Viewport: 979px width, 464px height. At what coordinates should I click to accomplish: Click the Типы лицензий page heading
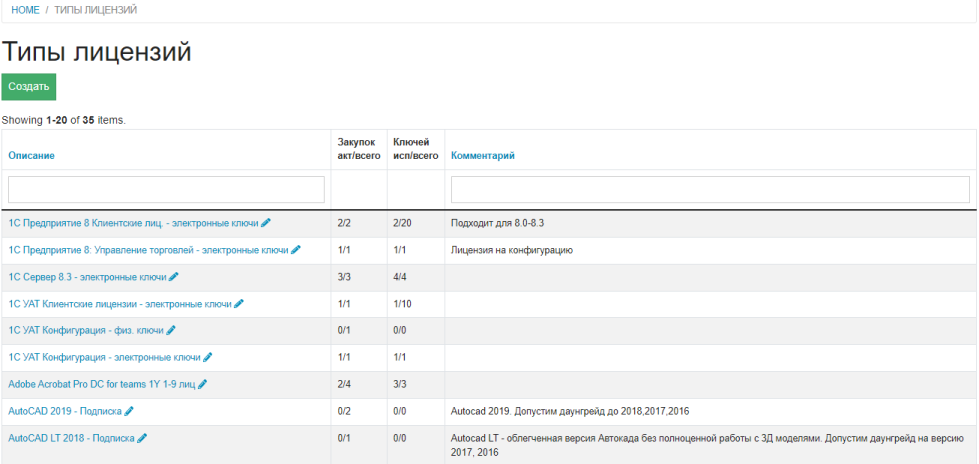coord(96,52)
